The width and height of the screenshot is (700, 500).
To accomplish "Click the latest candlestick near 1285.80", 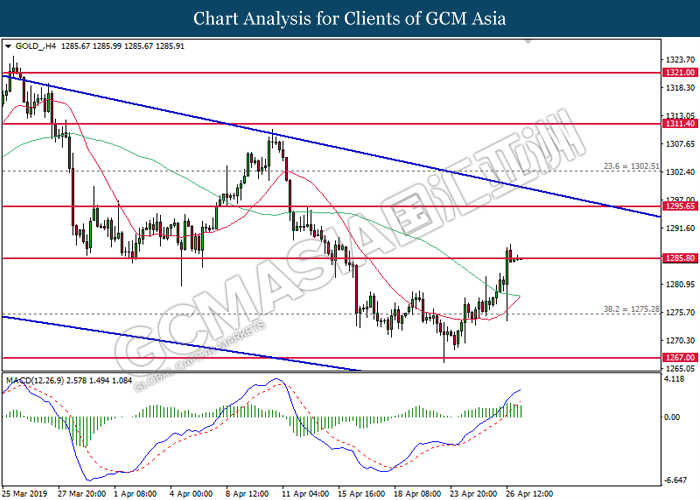I will click(521, 258).
